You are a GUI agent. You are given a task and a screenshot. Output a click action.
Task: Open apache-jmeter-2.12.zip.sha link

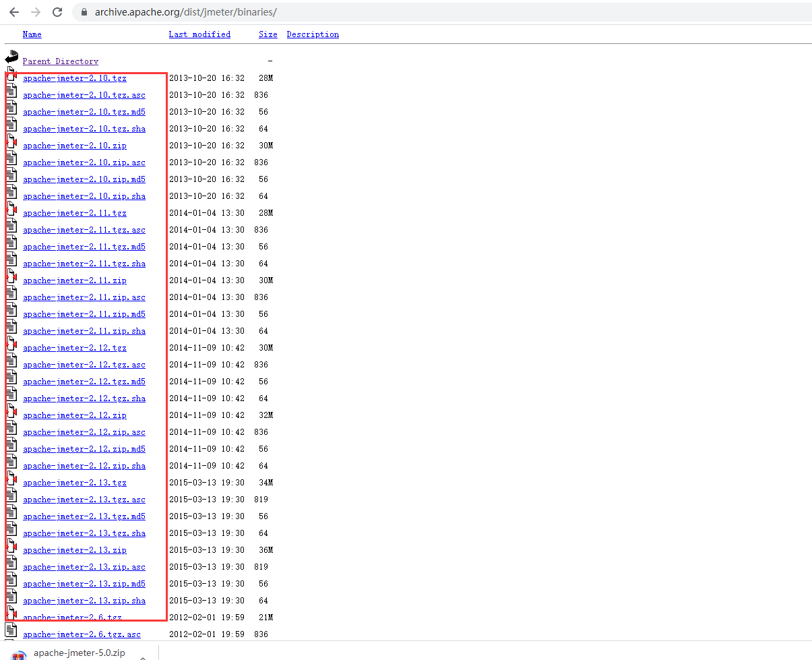point(84,466)
